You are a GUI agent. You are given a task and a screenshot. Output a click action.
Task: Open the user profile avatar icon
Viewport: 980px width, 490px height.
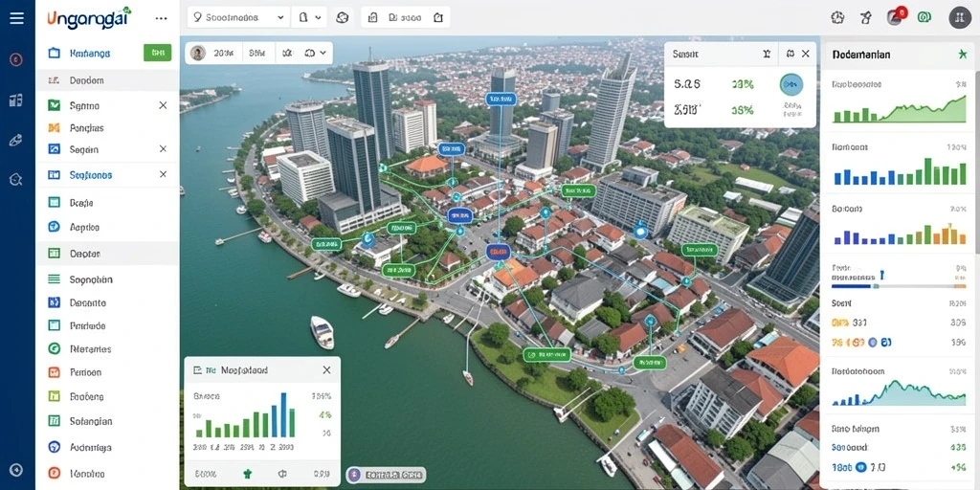tap(960, 17)
